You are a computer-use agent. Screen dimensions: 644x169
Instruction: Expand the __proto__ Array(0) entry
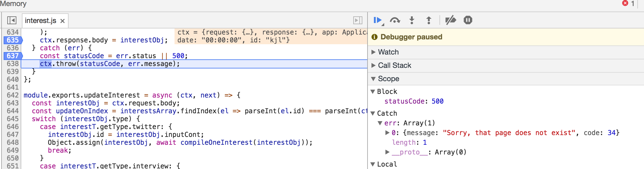(x=387, y=152)
